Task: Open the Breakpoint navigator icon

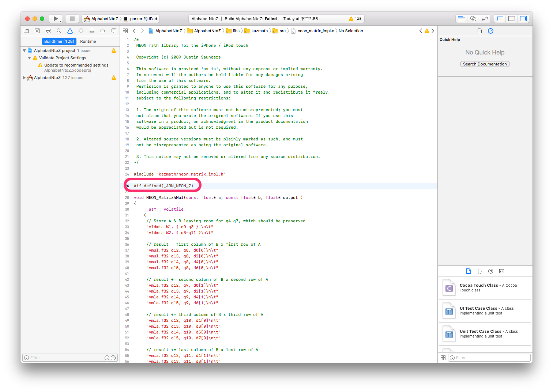Action: tap(103, 31)
